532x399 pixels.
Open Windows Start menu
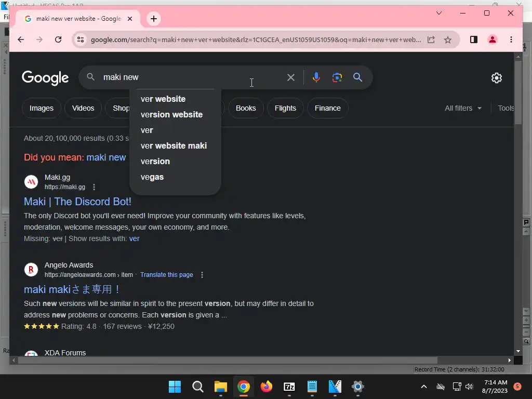(175, 387)
